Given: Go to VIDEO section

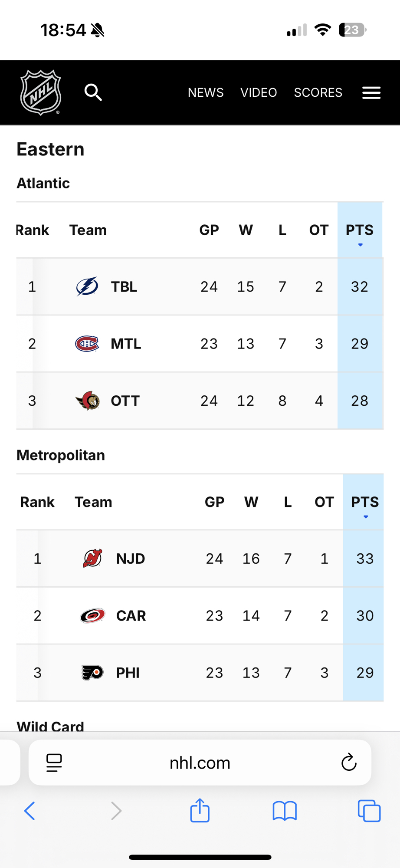Looking at the screenshot, I should coord(259,92).
